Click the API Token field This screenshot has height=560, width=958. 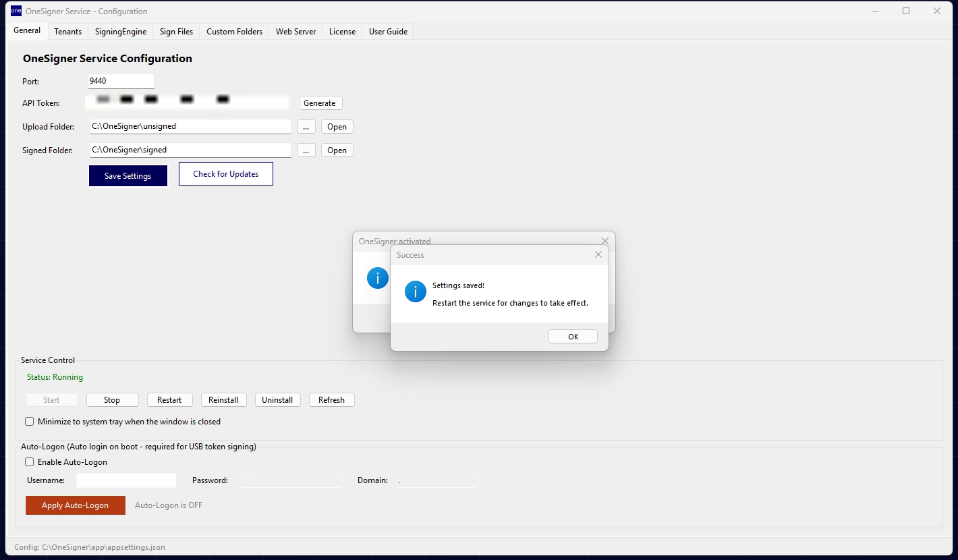click(x=189, y=103)
